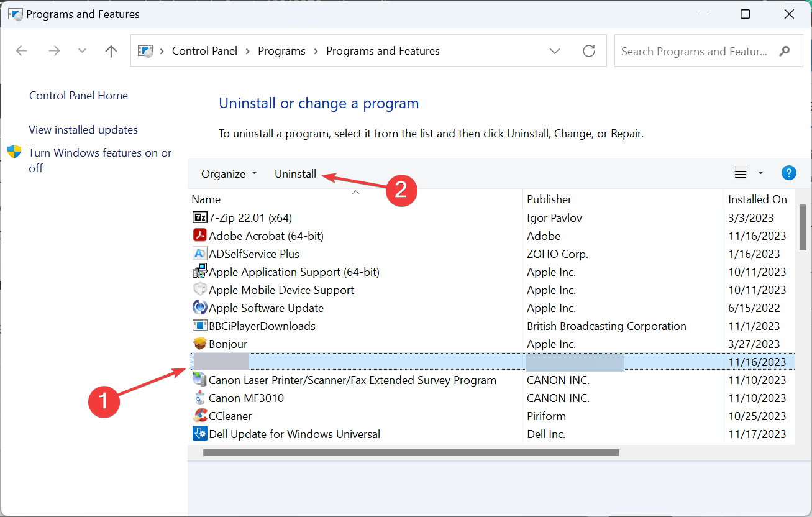
Task: Click the Apple Software Update icon
Action: coord(199,308)
